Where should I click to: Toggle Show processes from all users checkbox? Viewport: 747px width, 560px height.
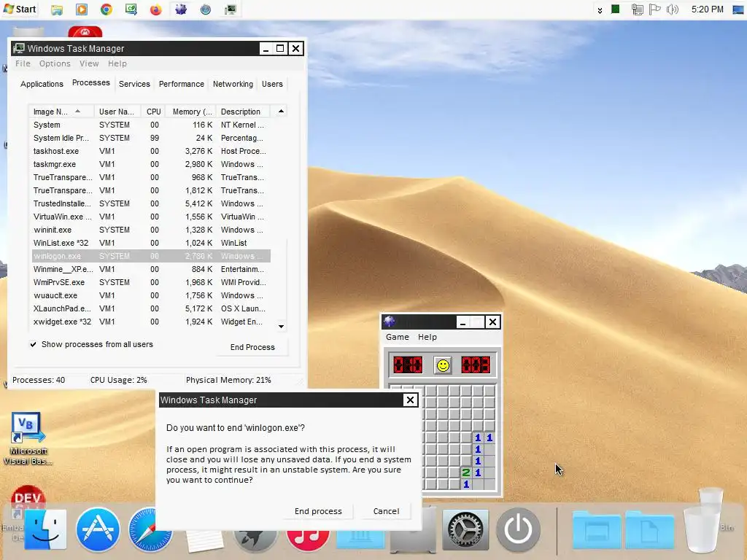click(x=33, y=344)
